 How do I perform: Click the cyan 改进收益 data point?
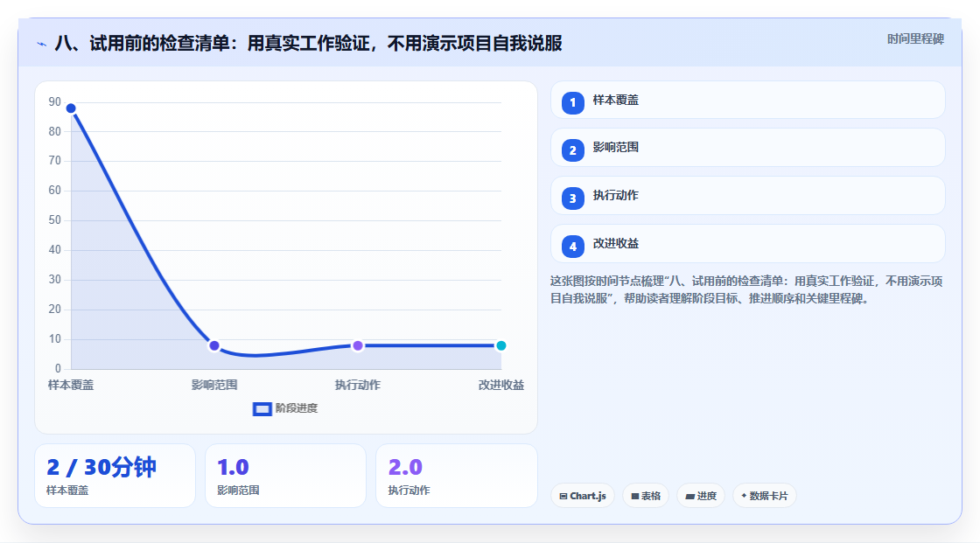click(x=500, y=345)
